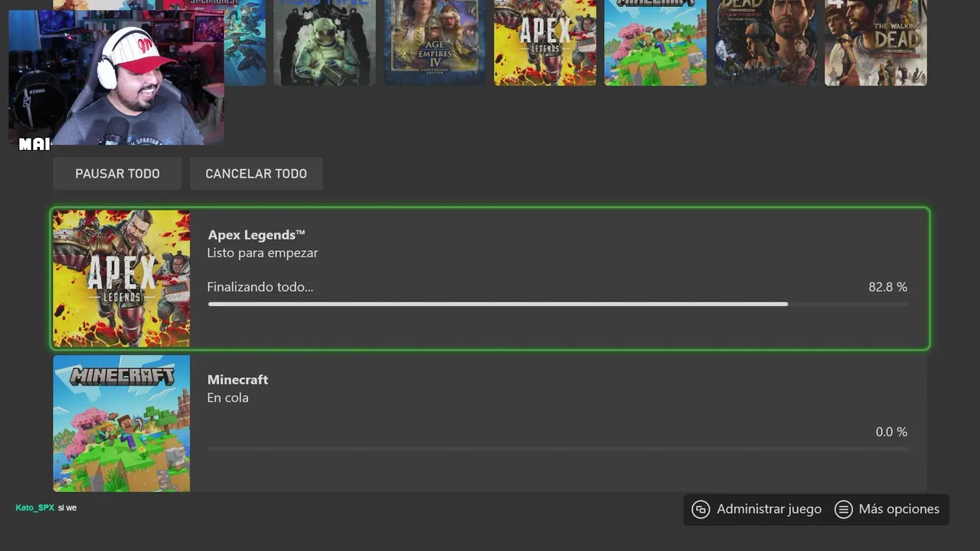This screenshot has width=980, height=551.
Task: Click the Administrar juego view icon
Action: point(701,510)
